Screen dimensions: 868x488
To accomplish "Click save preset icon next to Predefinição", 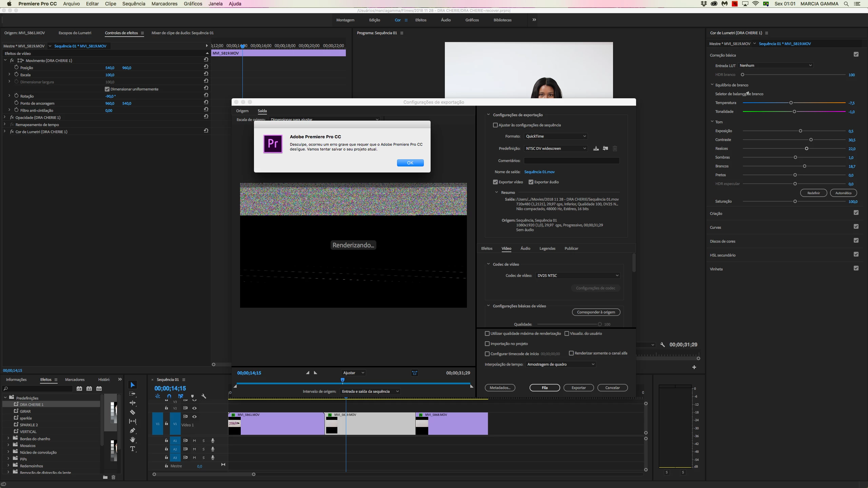I will (596, 148).
